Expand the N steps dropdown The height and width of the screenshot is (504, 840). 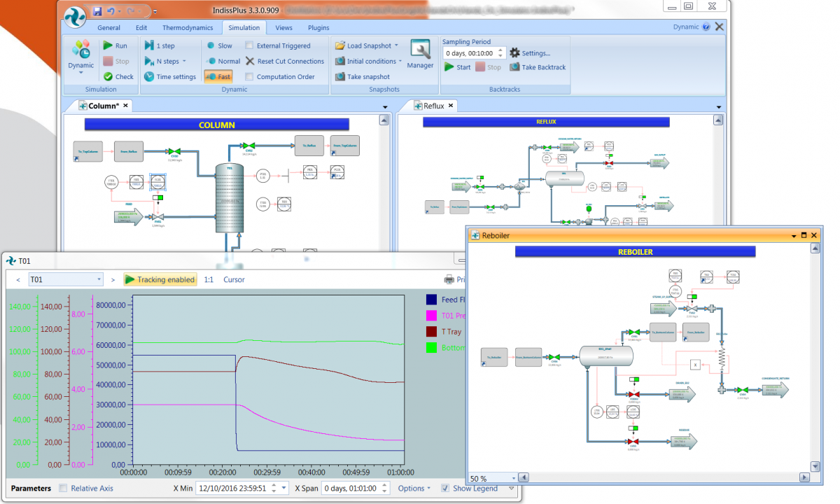point(184,62)
